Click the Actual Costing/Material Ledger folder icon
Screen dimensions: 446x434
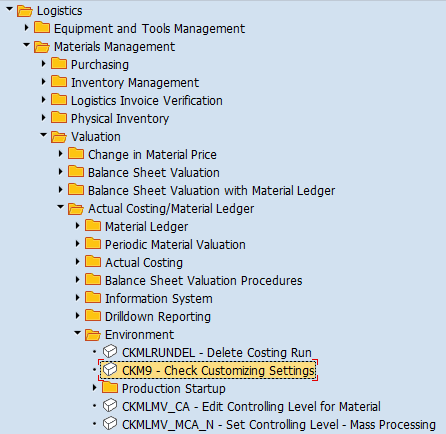pos(76,209)
